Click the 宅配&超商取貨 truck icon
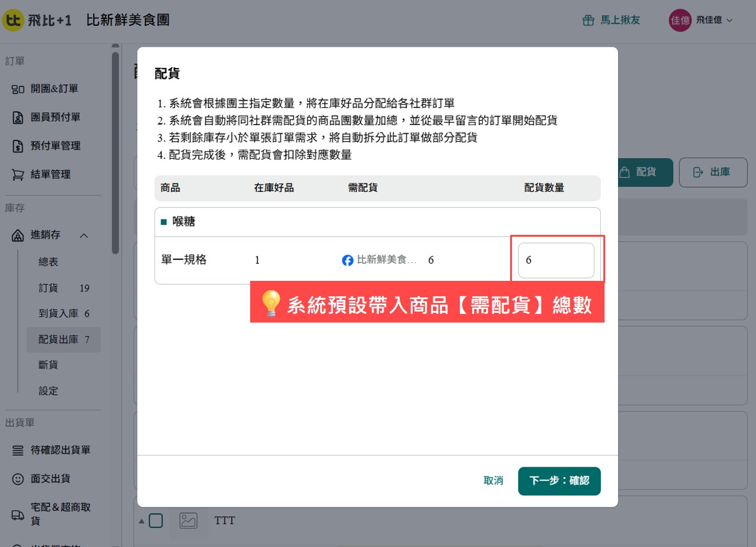756x547 pixels. pyautogui.click(x=18, y=514)
